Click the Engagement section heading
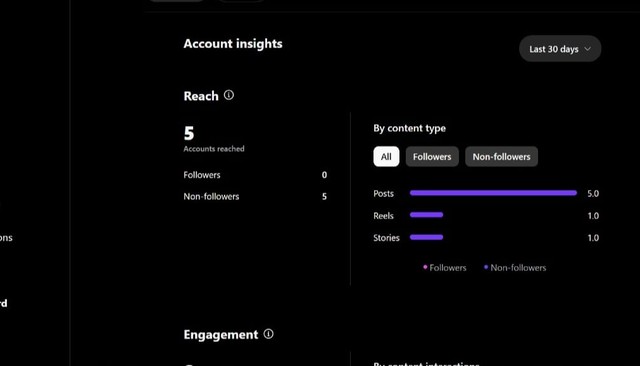This screenshot has width=640, height=366. coord(221,335)
